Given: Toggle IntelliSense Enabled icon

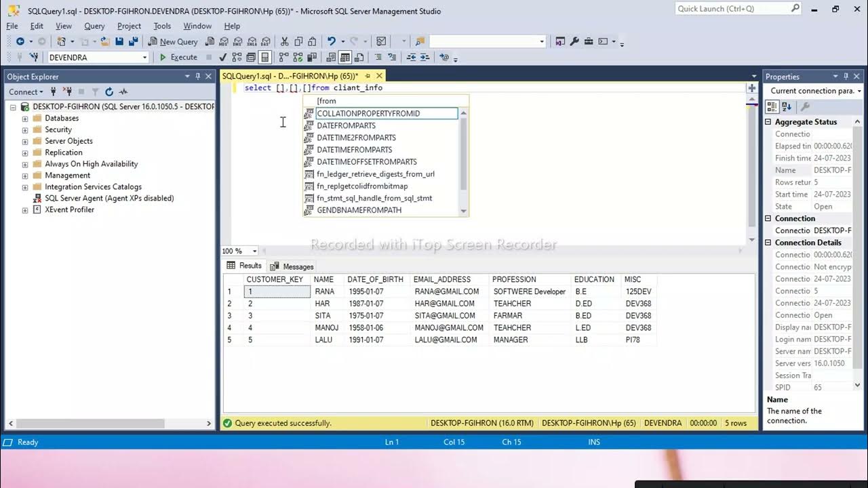Looking at the screenshot, I should click(265, 58).
